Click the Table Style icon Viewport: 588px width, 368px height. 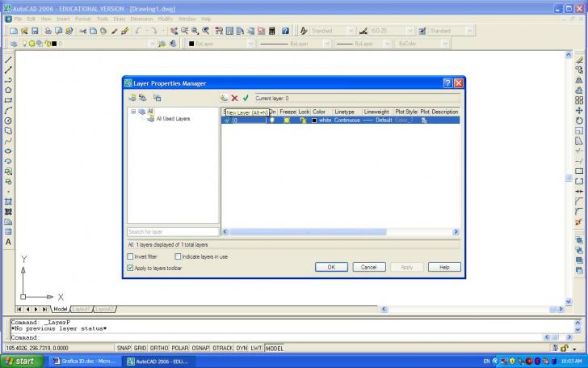[x=422, y=31]
